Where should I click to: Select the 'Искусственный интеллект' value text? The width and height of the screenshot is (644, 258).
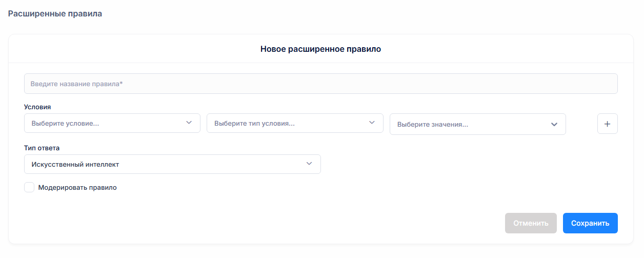click(x=75, y=165)
